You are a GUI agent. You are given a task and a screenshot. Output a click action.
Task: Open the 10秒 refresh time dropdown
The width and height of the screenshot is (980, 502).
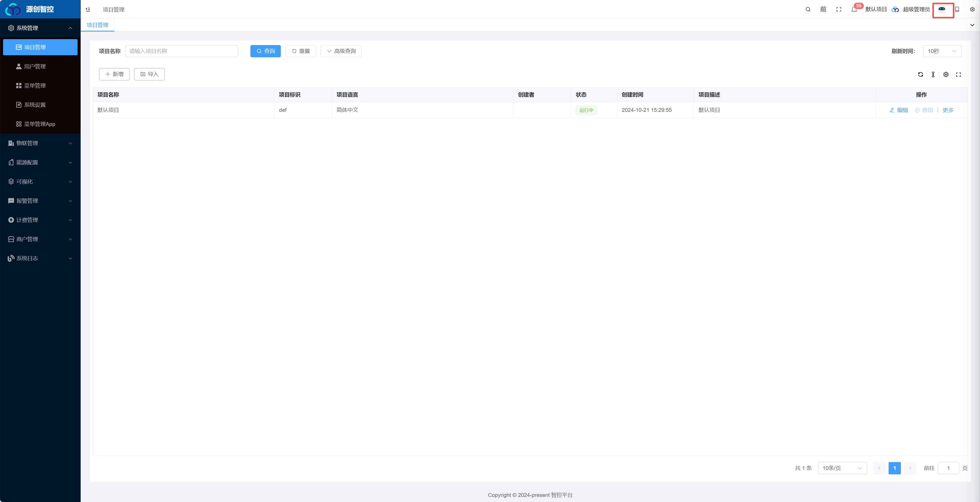coord(942,51)
